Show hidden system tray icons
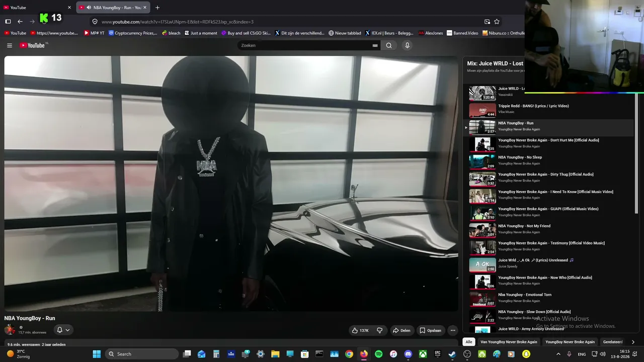 coord(558,354)
